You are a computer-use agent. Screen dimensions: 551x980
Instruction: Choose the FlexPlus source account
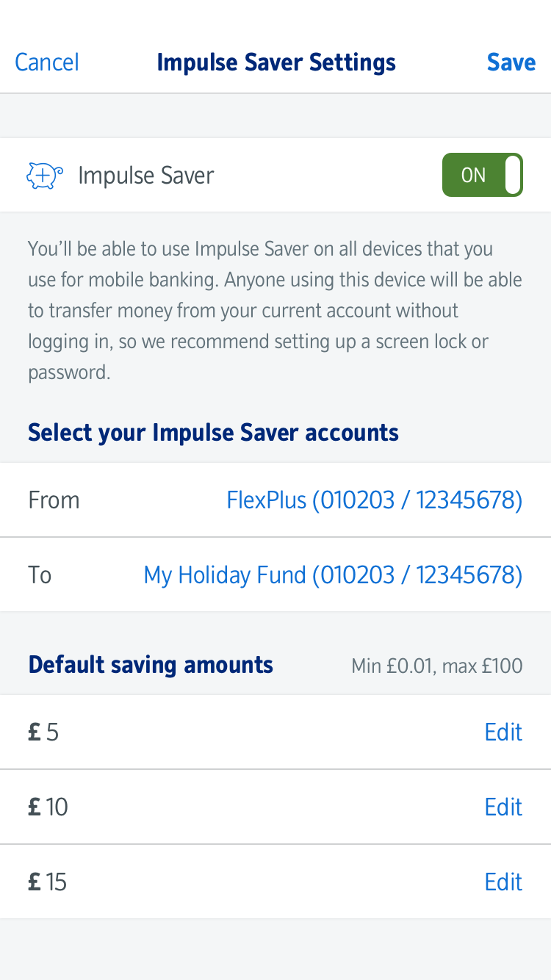374,500
